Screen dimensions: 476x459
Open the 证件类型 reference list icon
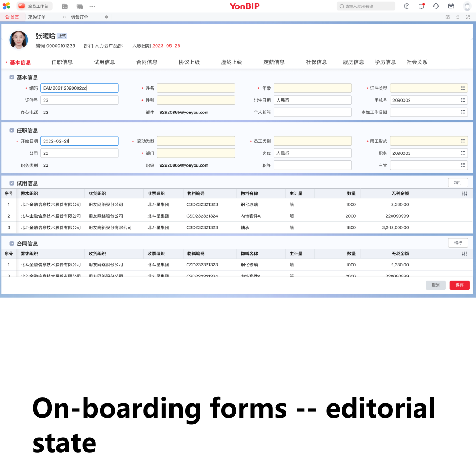coord(463,88)
